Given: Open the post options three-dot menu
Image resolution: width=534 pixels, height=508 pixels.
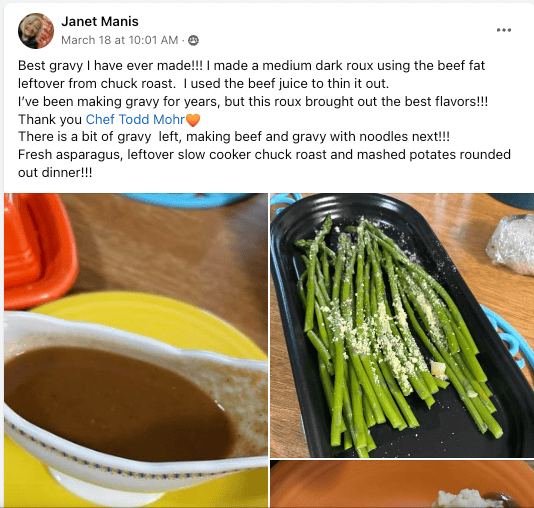Looking at the screenshot, I should pos(504,30).
